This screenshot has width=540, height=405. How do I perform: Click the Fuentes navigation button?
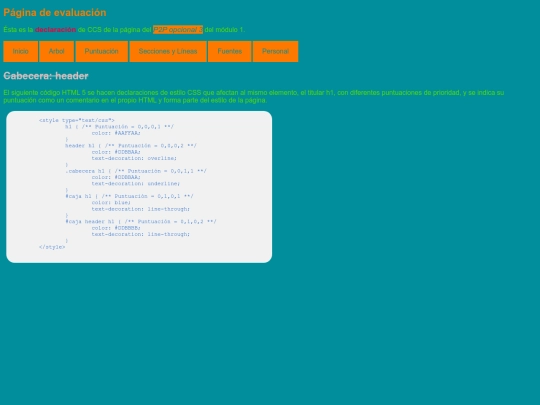[x=230, y=51]
